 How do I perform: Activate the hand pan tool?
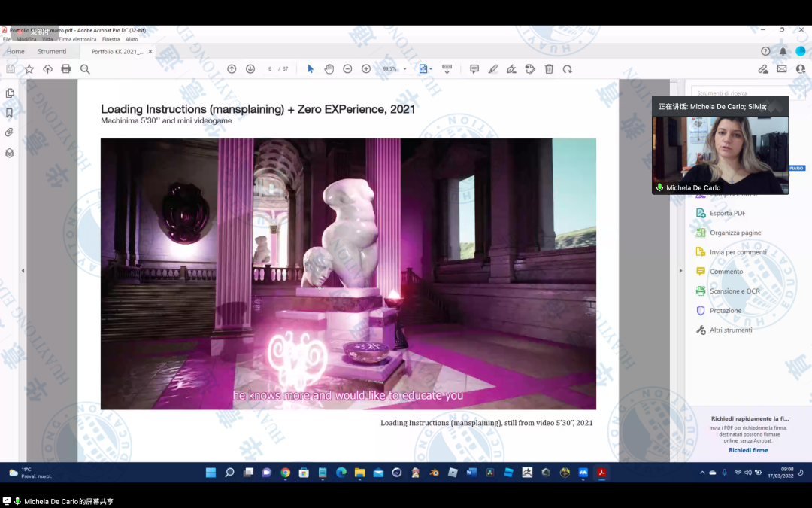(329, 69)
